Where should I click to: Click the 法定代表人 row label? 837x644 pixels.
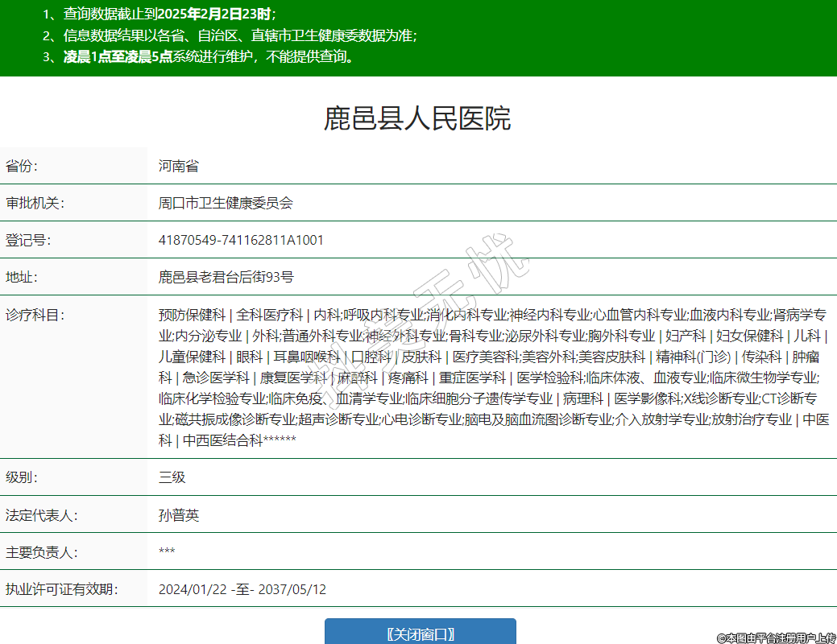[41, 515]
